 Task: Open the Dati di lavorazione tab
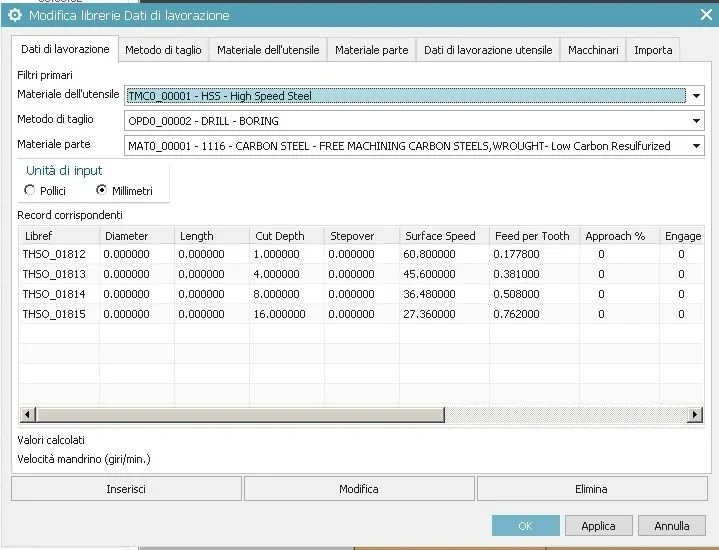(65, 49)
